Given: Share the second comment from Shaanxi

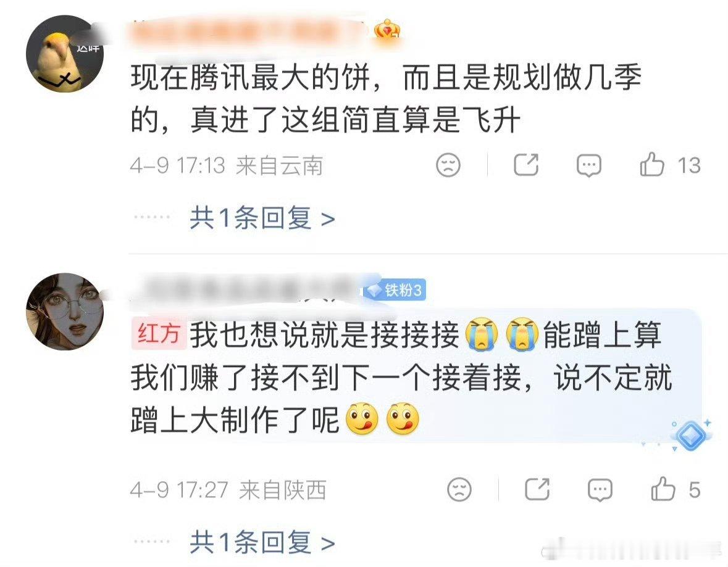Looking at the screenshot, I should coord(537,489).
